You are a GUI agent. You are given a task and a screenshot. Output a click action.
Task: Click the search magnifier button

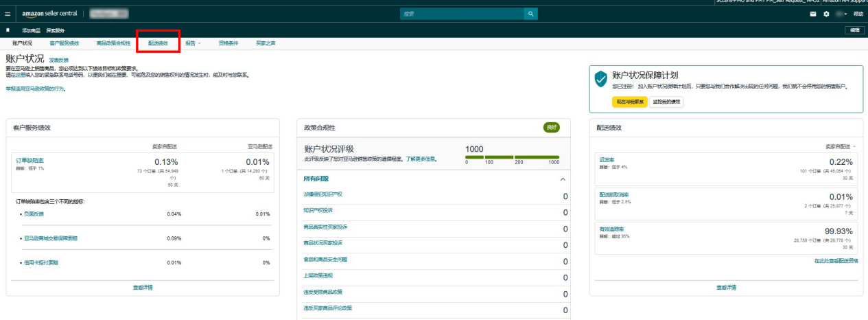[530, 14]
